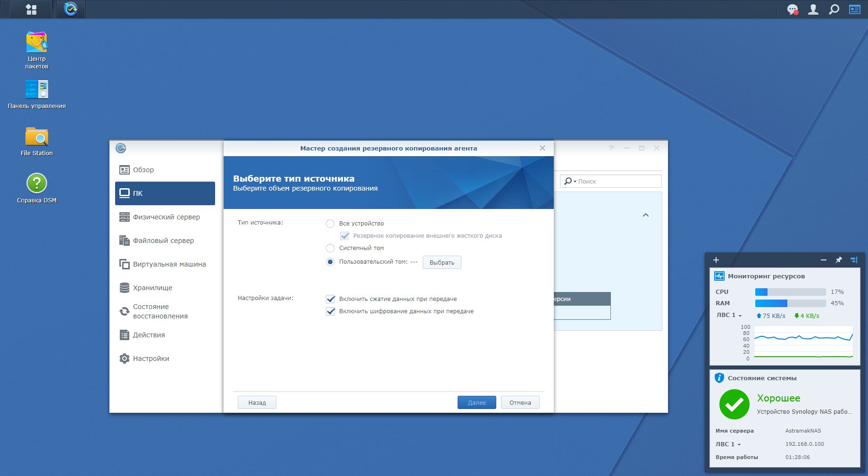This screenshot has height=476, width=868.
Task: Click the Выбрать button for custom volume
Action: click(x=442, y=262)
